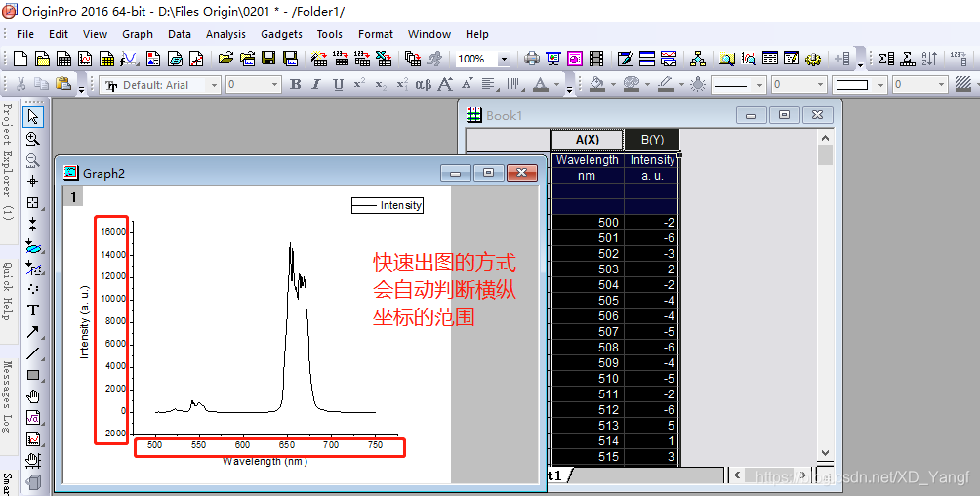980x496 pixels.
Task: Open the Gadgets menu
Action: [281, 34]
